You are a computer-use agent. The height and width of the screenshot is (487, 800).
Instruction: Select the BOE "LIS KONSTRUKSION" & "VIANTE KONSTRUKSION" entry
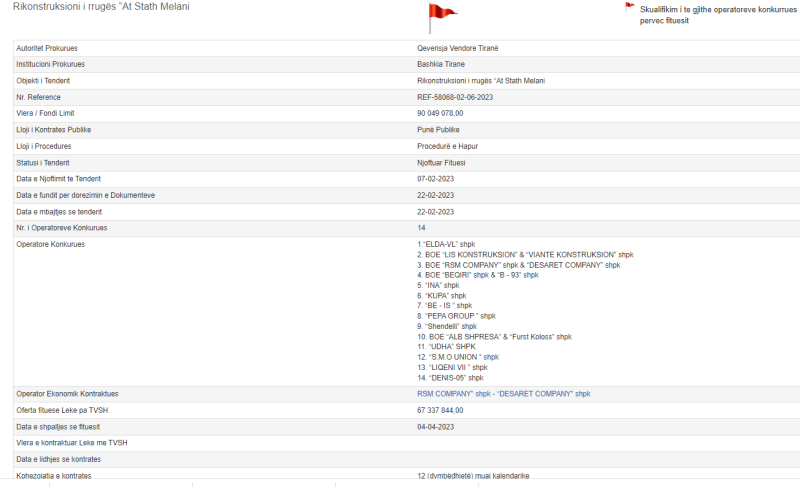pos(525,254)
